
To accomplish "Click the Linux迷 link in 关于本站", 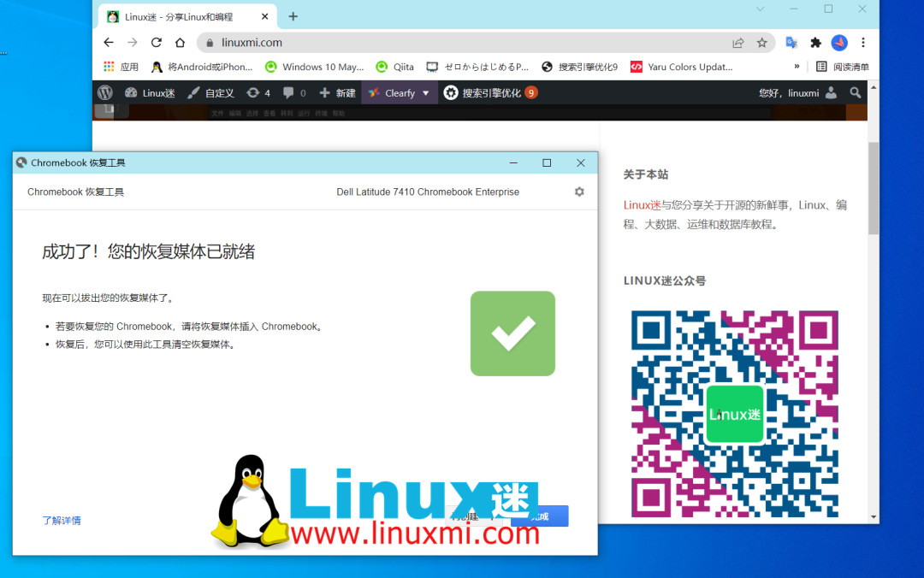I will click(x=642, y=205).
